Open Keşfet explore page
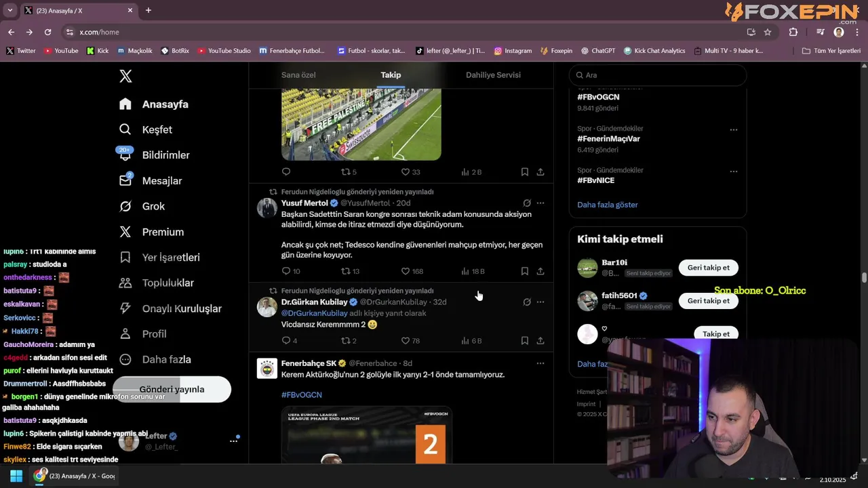868x488 pixels. pyautogui.click(x=146, y=129)
